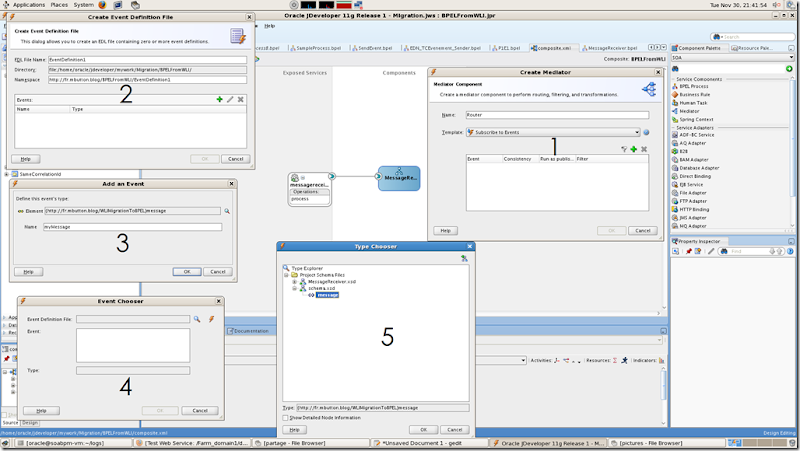This screenshot has height=451, width=800.
Task: Open the Help menu in JDeveloper
Action: click(269, 26)
